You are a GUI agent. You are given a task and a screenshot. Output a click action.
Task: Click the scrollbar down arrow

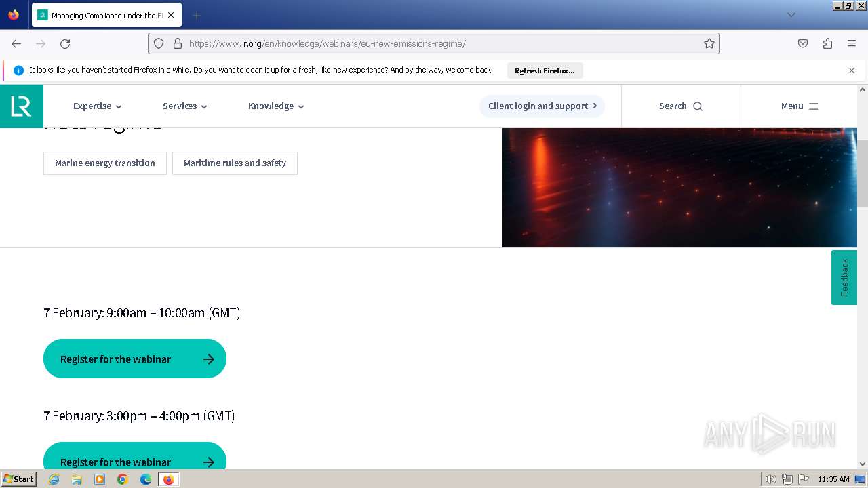point(863,464)
